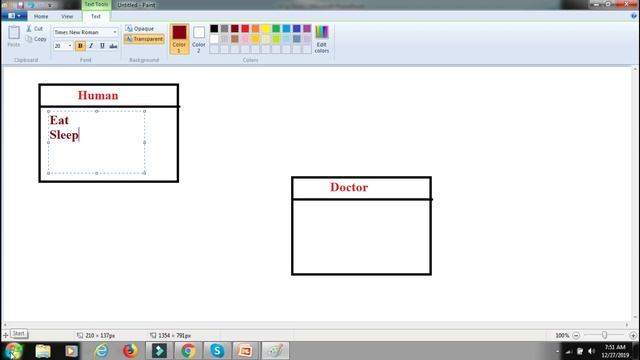Pick the yellow color swatch
Viewport: 640px width, 360px height.
point(266,28)
